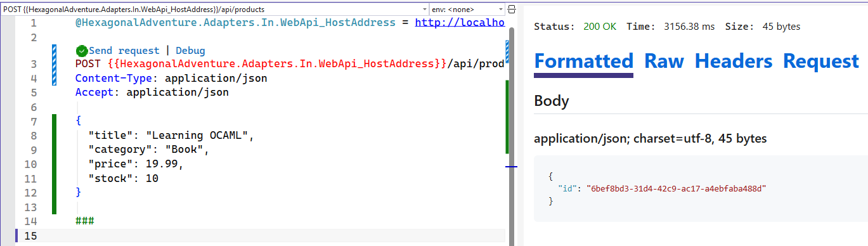Viewport: 868px width, 246px height.
Task: Open the POST request navigation dropdown
Action: point(214,10)
